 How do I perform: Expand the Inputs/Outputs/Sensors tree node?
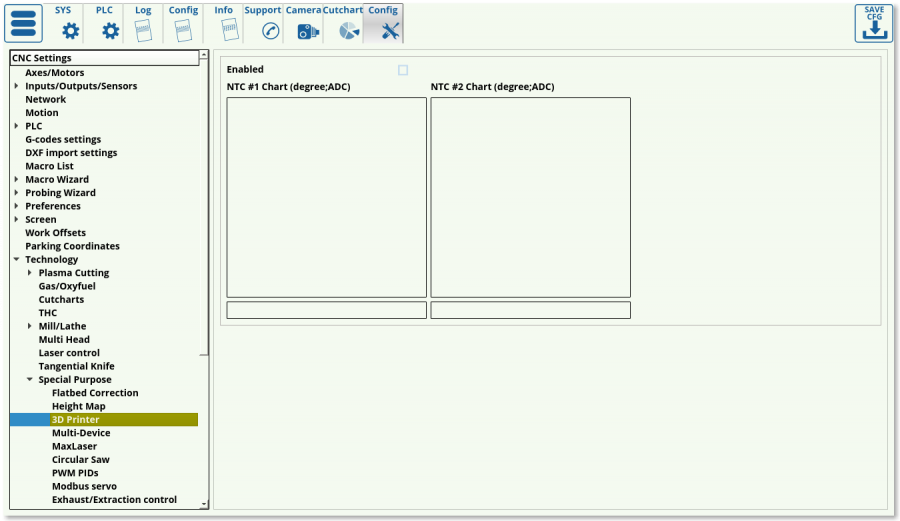(x=16, y=86)
